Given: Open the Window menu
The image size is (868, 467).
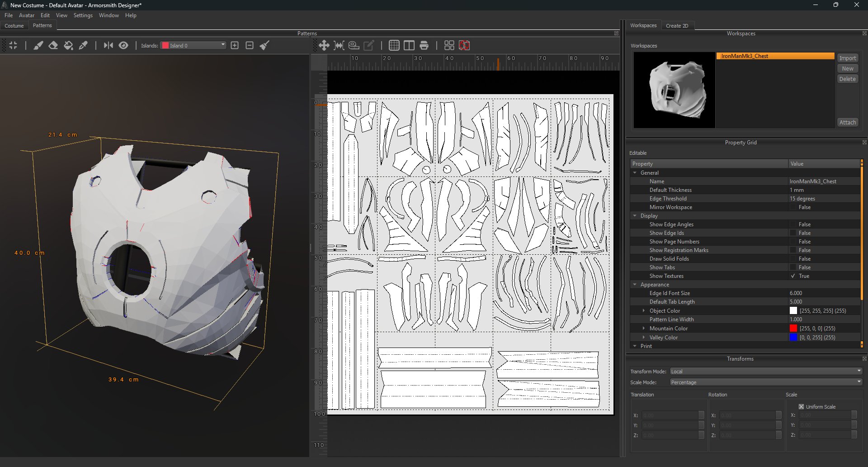Looking at the screenshot, I should point(109,15).
